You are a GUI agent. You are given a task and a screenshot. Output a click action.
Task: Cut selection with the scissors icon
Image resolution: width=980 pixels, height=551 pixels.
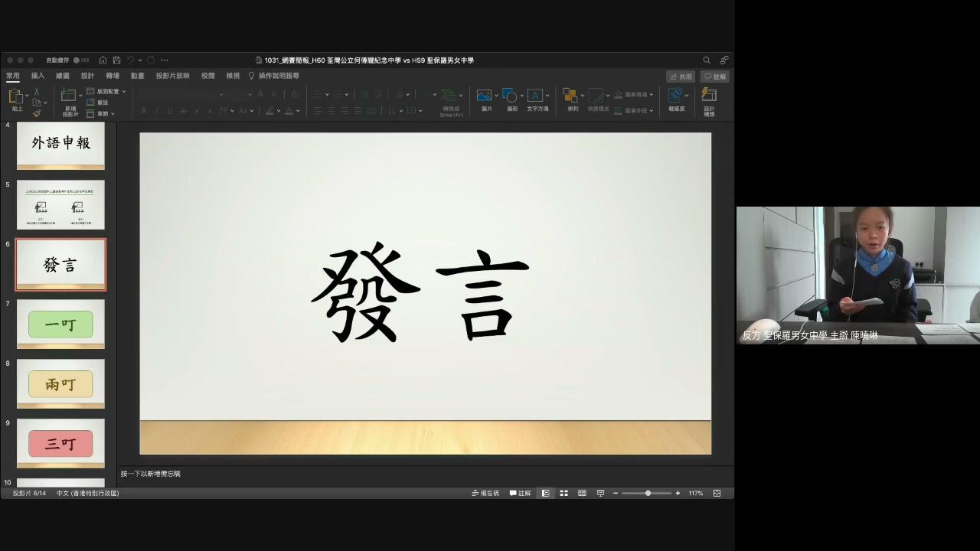(x=36, y=91)
